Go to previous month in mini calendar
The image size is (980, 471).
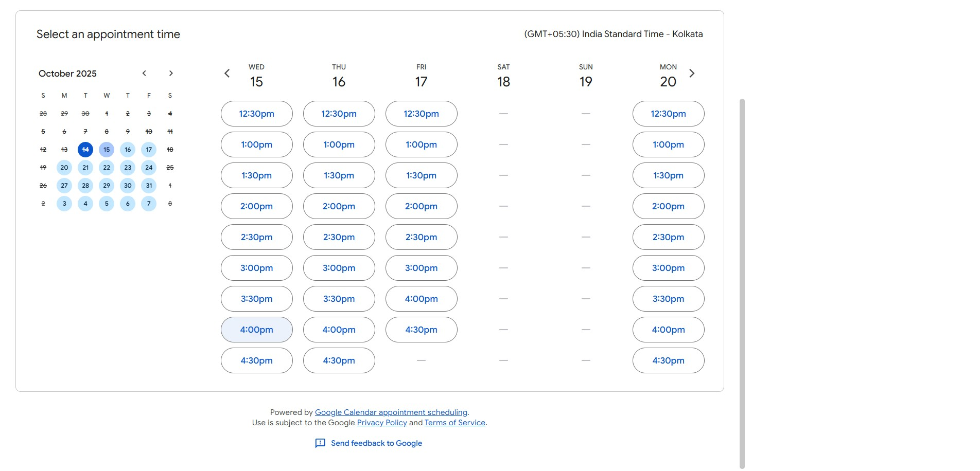(x=145, y=74)
